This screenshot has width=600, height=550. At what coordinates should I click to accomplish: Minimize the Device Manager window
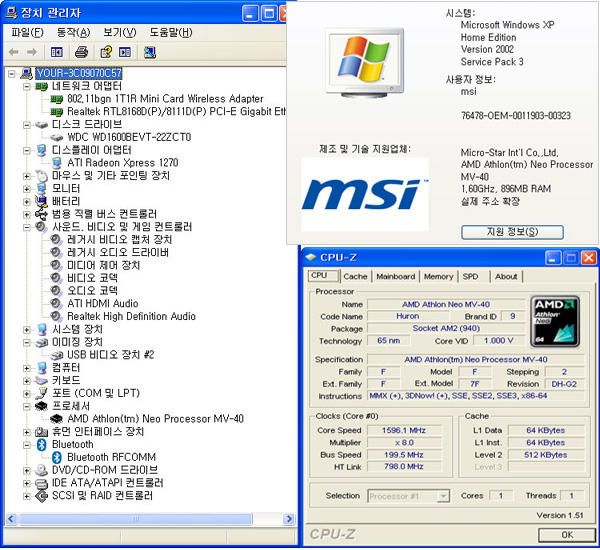[250, 14]
